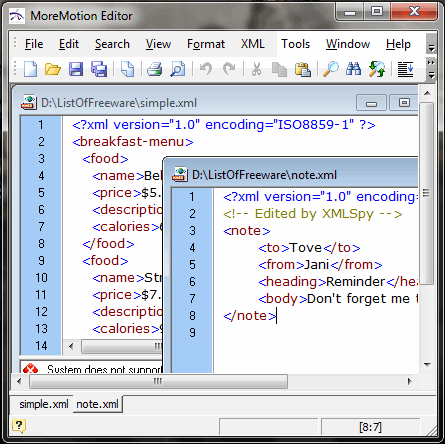
Task: Open a file with the folder icon
Action: (x=53, y=69)
